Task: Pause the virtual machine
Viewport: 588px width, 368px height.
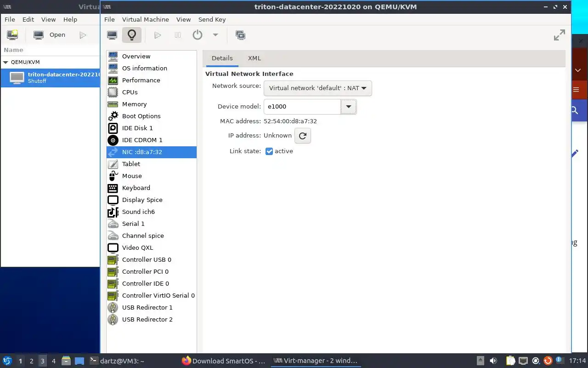Action: [178, 35]
